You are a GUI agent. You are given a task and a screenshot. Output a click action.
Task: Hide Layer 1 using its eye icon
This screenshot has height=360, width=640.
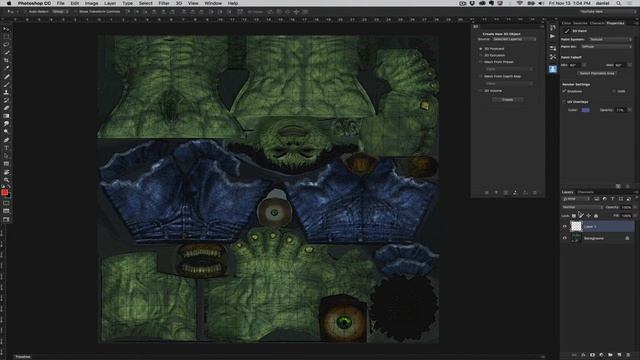565,227
